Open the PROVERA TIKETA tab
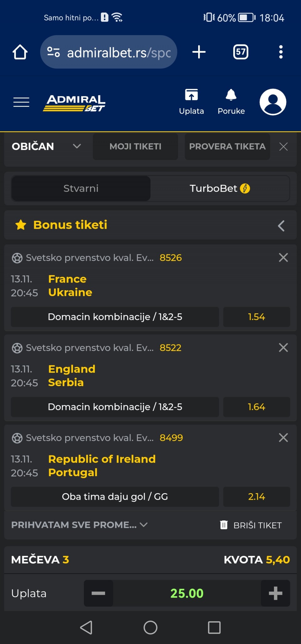 pos(227,146)
